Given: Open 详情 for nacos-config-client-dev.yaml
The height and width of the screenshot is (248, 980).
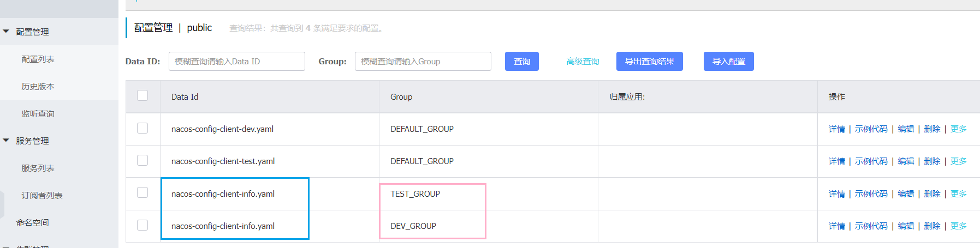Looking at the screenshot, I should [x=836, y=129].
